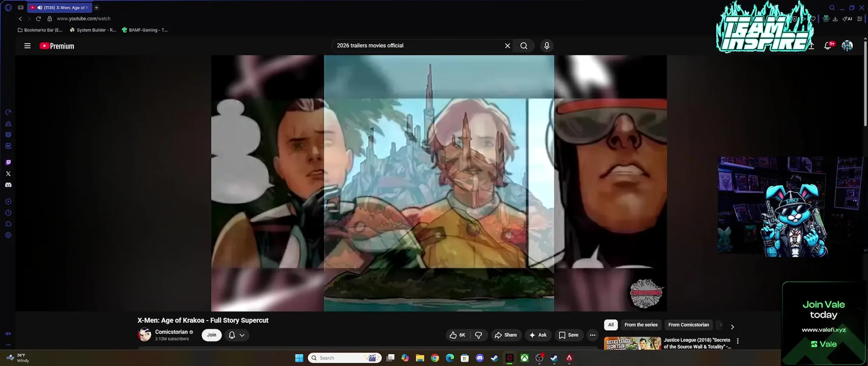868x366 pixels.
Task: Start voice search with microphone icon
Action: coord(546,46)
